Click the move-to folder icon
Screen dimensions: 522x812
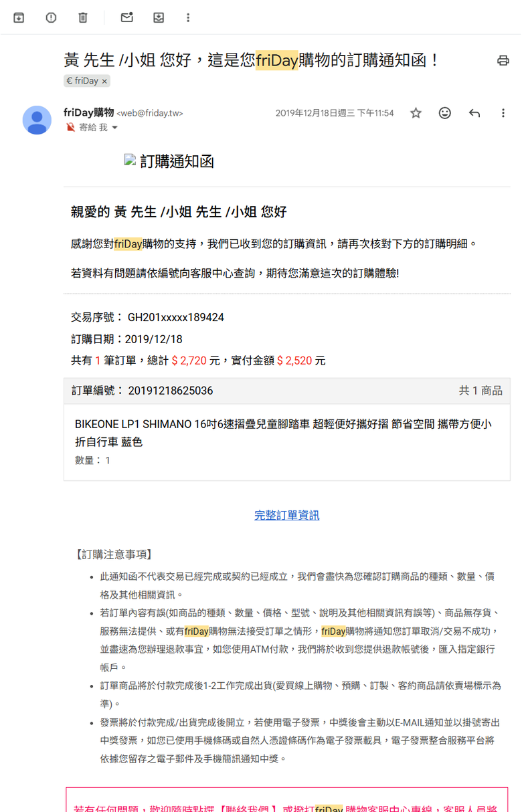[159, 17]
